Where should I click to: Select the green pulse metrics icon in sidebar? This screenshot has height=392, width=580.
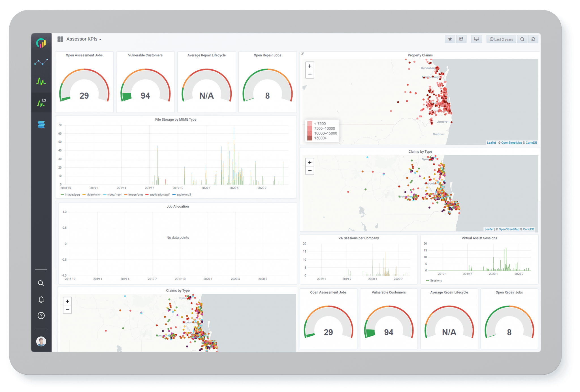click(41, 82)
